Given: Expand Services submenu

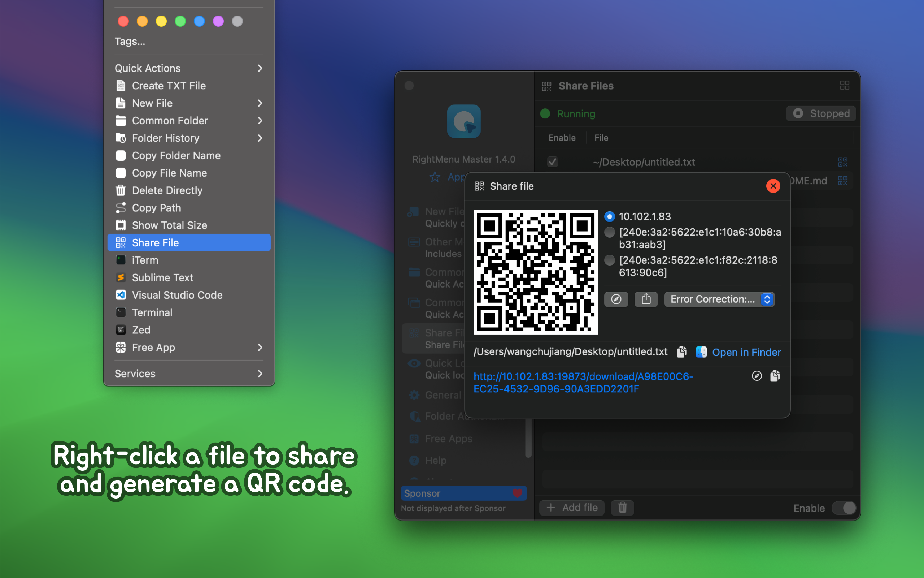Looking at the screenshot, I should point(189,374).
